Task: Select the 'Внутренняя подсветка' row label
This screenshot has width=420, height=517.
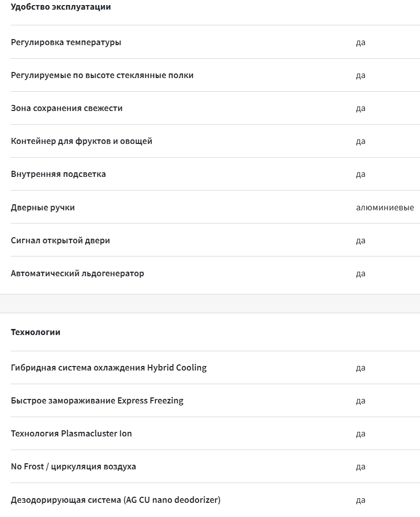Action: click(58, 174)
